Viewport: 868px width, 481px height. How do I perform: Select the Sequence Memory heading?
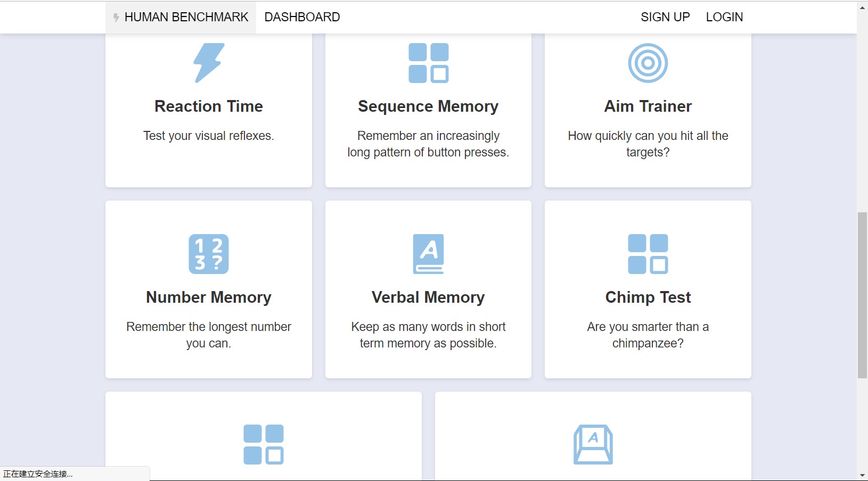429,106
